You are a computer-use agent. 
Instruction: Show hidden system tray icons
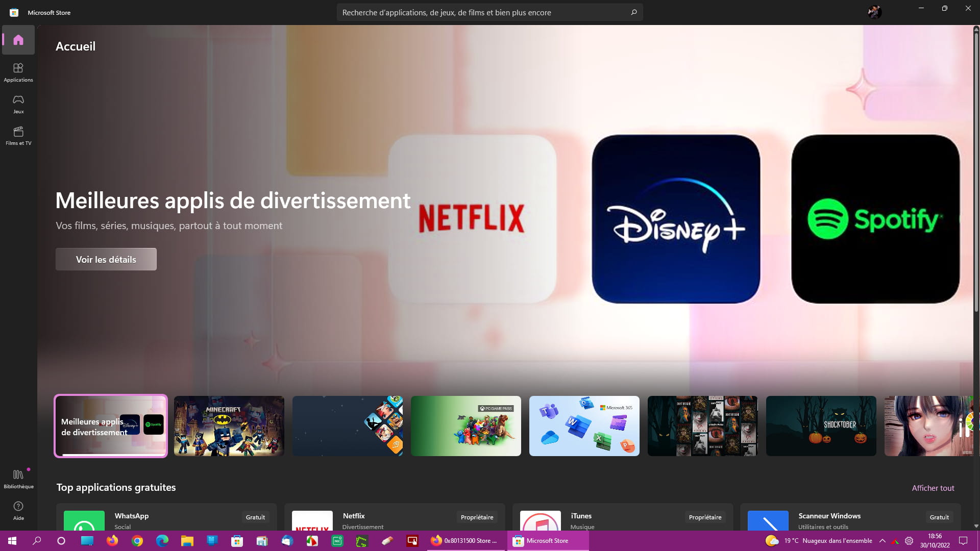tap(882, 541)
